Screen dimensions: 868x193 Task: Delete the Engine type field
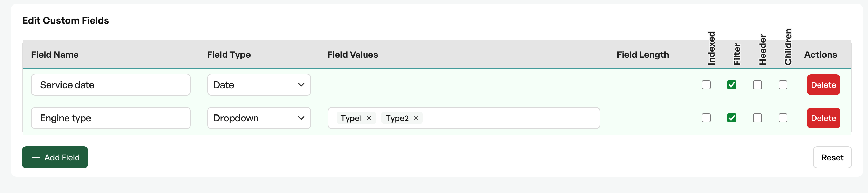(x=823, y=118)
